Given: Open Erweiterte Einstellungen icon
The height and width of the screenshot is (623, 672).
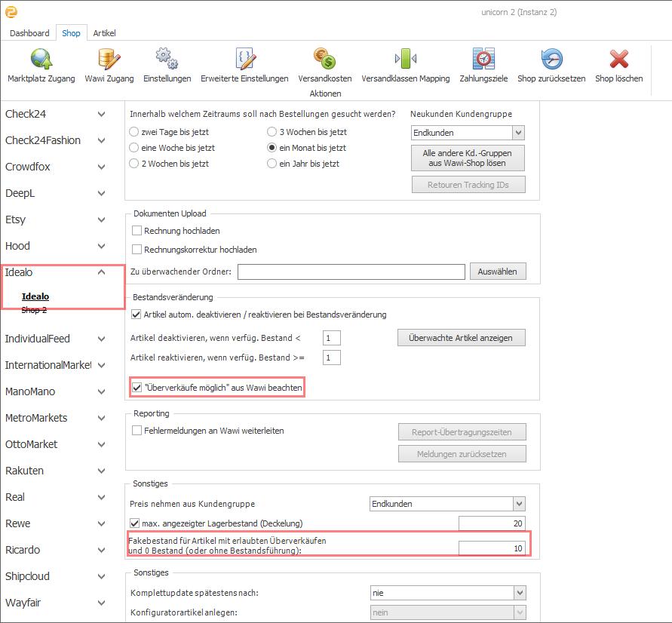Looking at the screenshot, I should point(244,59).
